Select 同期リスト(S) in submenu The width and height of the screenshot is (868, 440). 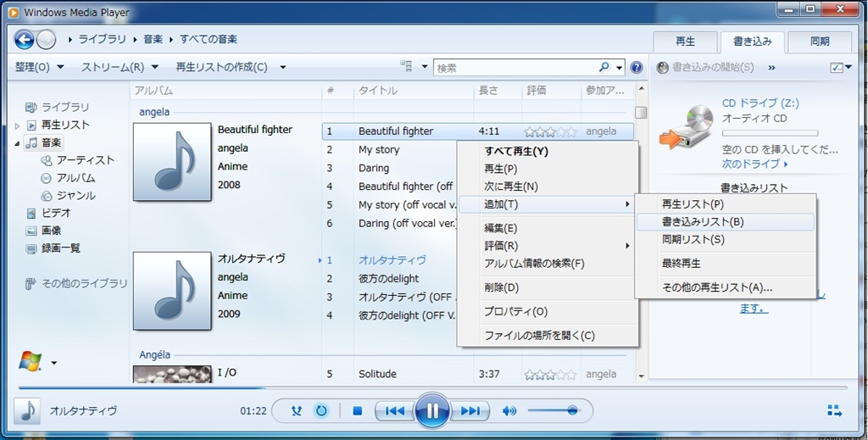pos(726,240)
